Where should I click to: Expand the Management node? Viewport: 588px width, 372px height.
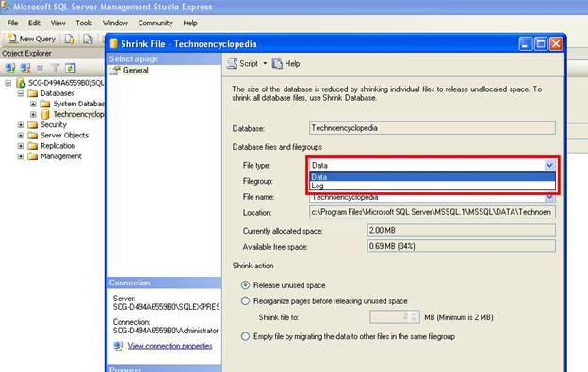click(x=21, y=156)
